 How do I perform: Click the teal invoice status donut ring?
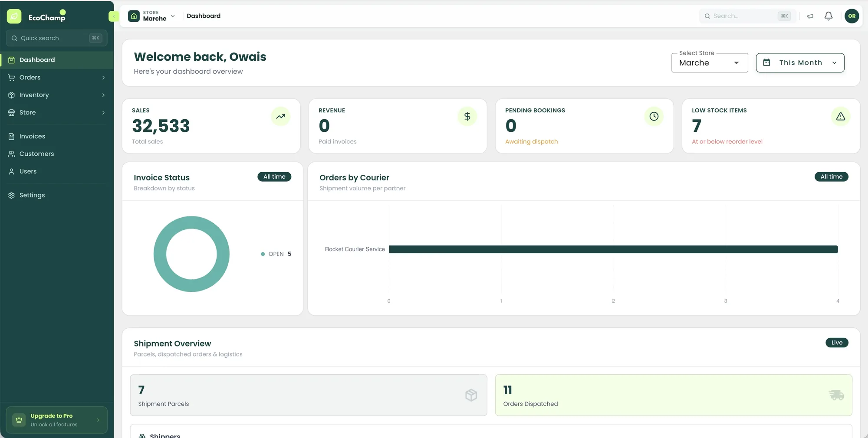tap(191, 222)
